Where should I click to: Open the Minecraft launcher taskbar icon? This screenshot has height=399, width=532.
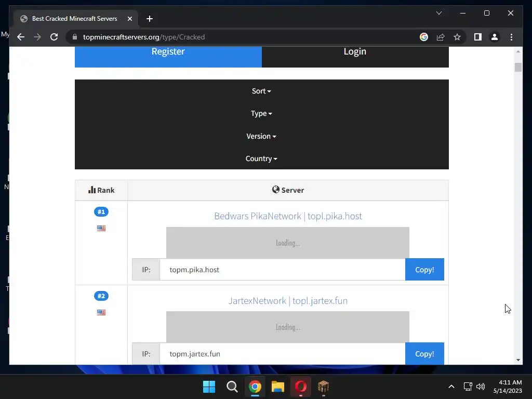click(x=323, y=387)
